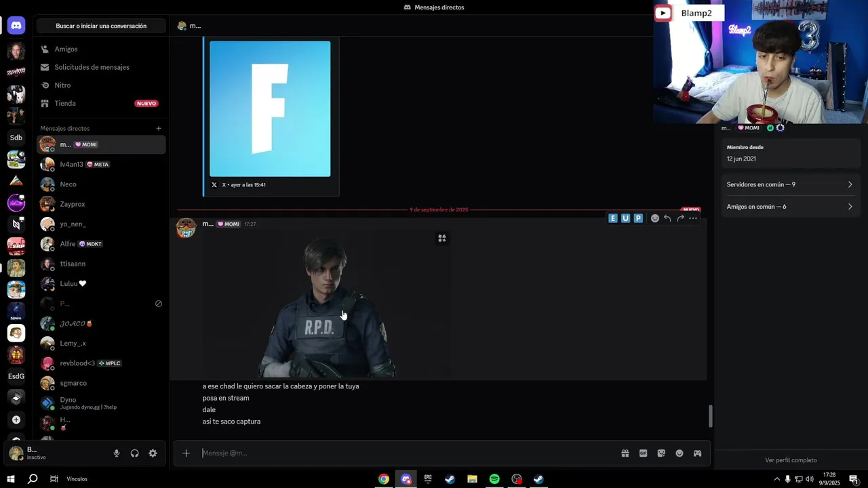This screenshot has width=868, height=488.
Task: Open the R.P.D. officer image
Action: pyautogui.click(x=328, y=304)
